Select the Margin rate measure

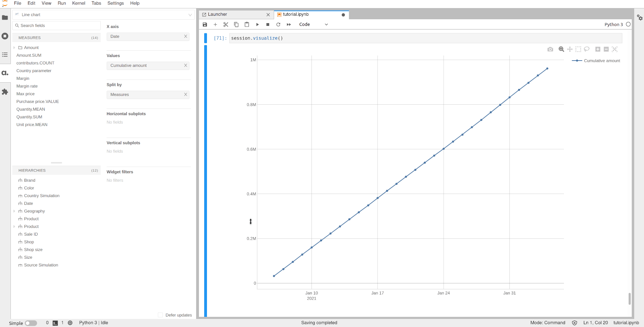[27, 86]
